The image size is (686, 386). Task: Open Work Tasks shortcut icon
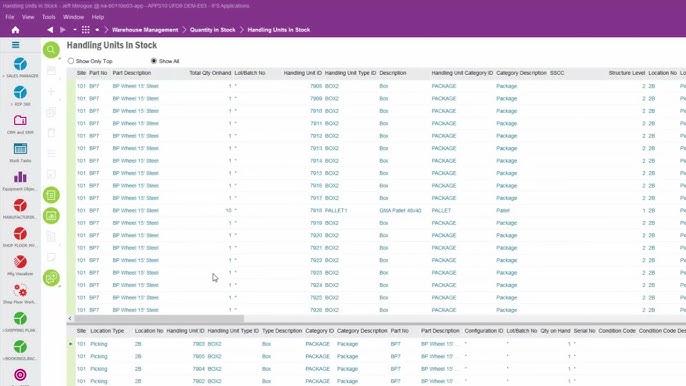point(20,149)
